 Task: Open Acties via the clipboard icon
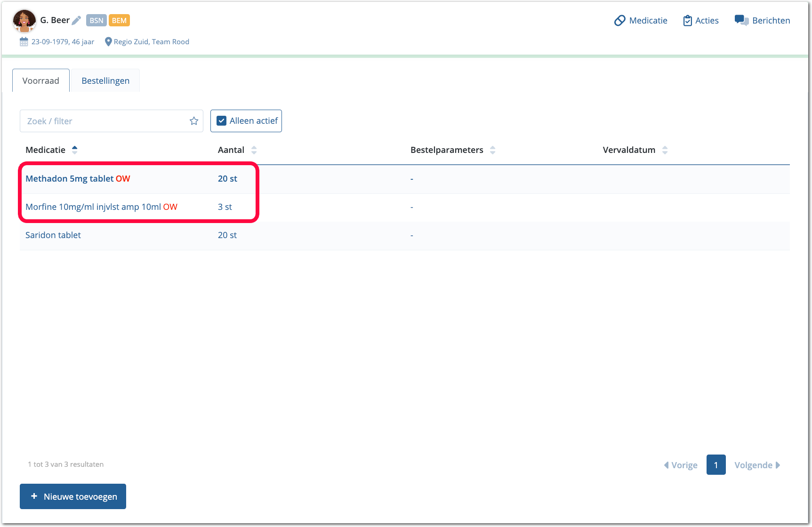click(x=687, y=21)
